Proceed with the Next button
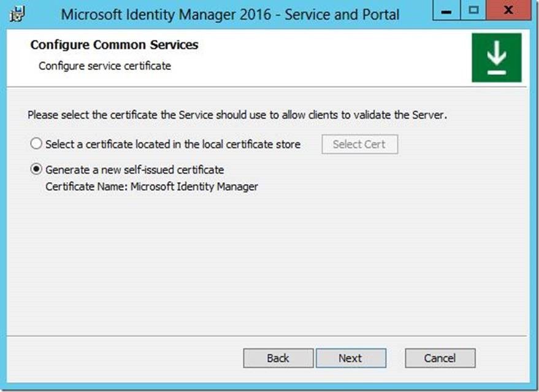This screenshot has height=392, width=539. pyautogui.click(x=351, y=358)
